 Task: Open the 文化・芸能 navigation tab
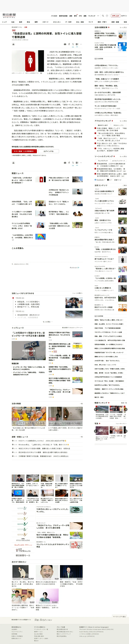[x=80, y=22]
